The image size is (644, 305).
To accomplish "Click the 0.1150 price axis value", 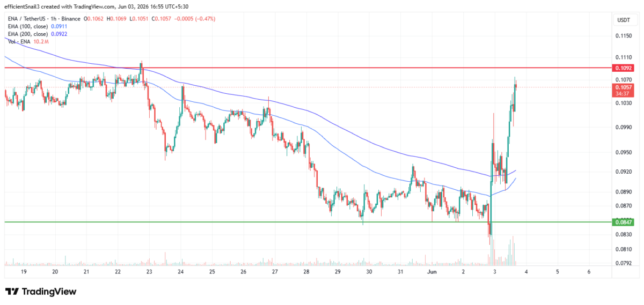I will [x=624, y=36].
